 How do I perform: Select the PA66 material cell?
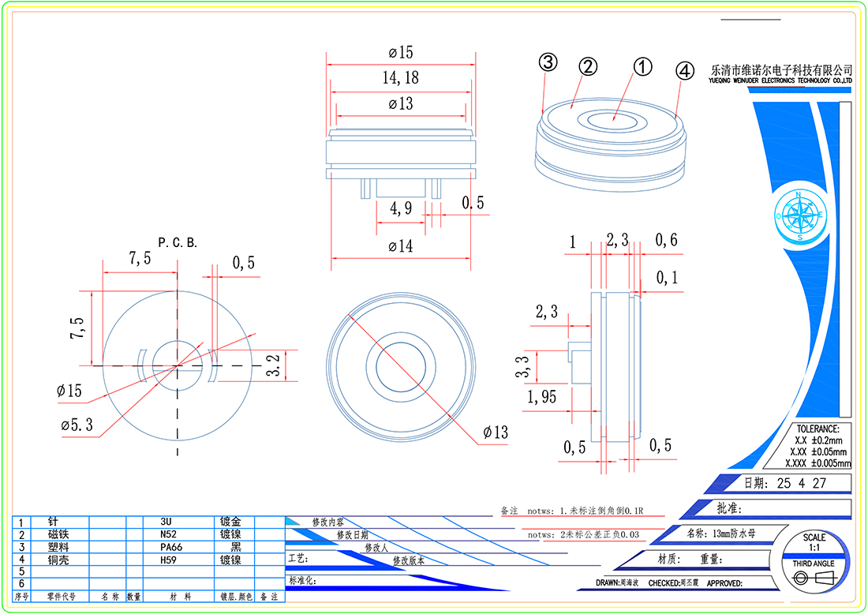[171, 547]
